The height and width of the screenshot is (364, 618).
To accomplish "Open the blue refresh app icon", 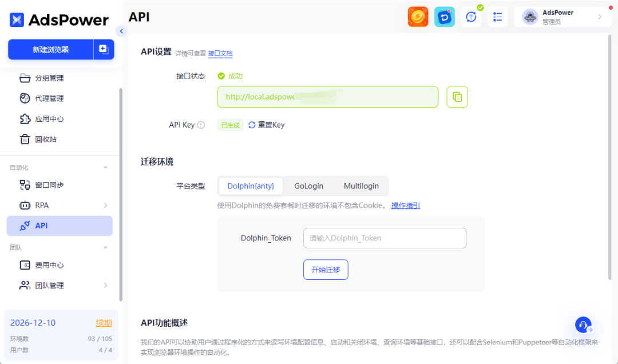I will (x=444, y=17).
